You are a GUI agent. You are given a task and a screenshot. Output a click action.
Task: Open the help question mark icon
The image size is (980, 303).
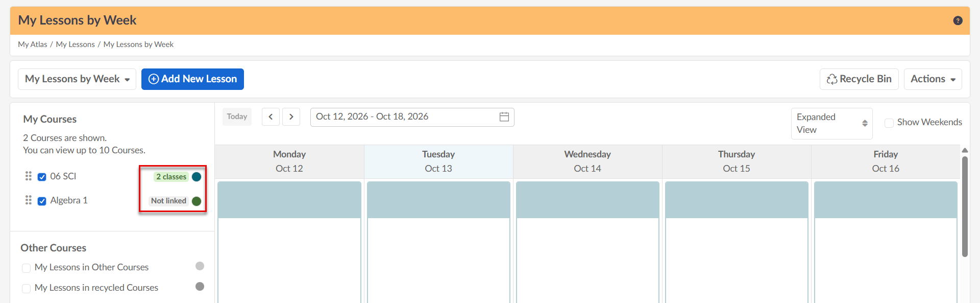958,20
